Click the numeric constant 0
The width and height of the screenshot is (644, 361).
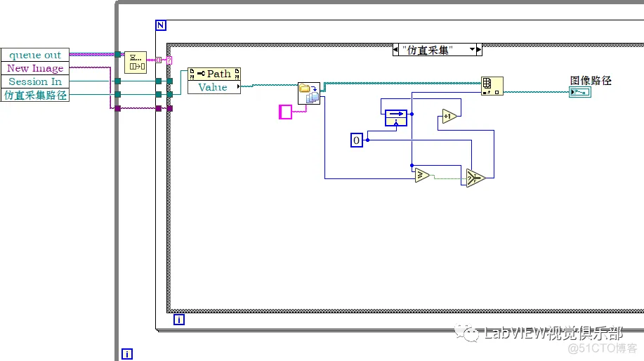[357, 140]
